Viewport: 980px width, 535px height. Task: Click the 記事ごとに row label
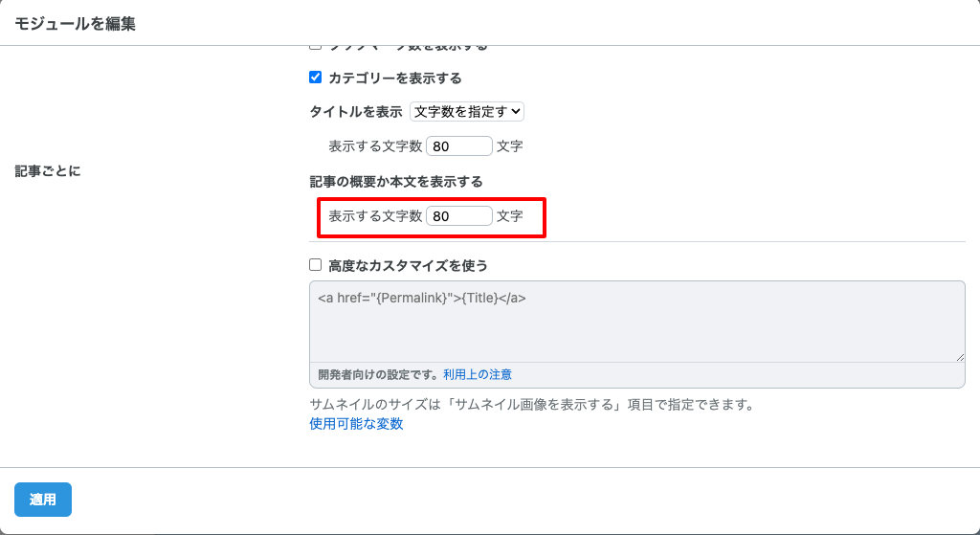coord(48,171)
